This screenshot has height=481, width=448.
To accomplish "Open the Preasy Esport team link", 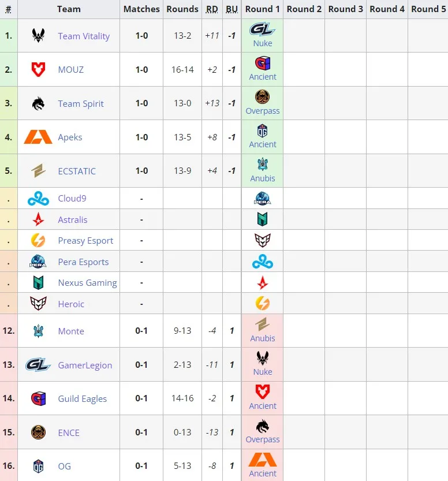I will click(85, 241).
